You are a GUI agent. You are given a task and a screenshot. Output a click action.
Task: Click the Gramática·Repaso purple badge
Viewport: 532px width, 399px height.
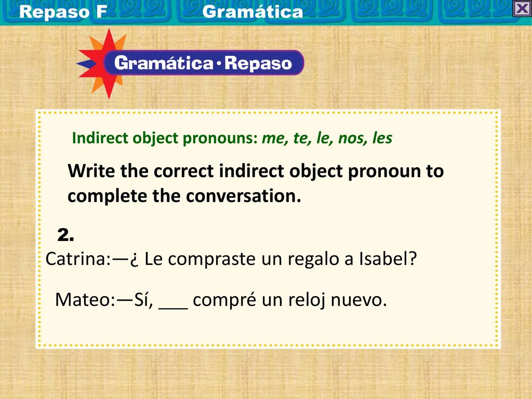pyautogui.click(x=204, y=63)
